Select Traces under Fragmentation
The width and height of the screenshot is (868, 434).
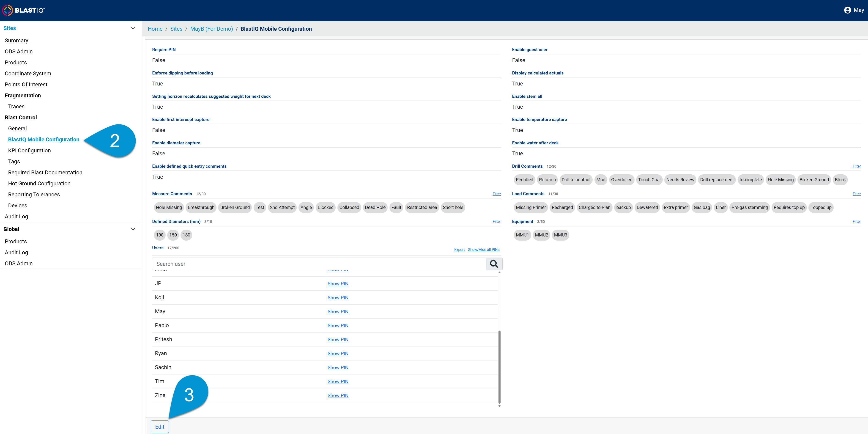coord(16,107)
